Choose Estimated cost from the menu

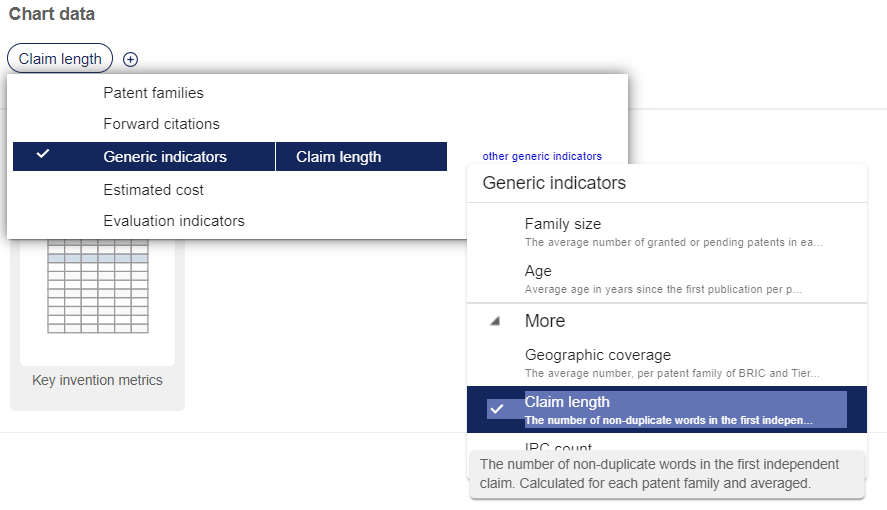[153, 190]
